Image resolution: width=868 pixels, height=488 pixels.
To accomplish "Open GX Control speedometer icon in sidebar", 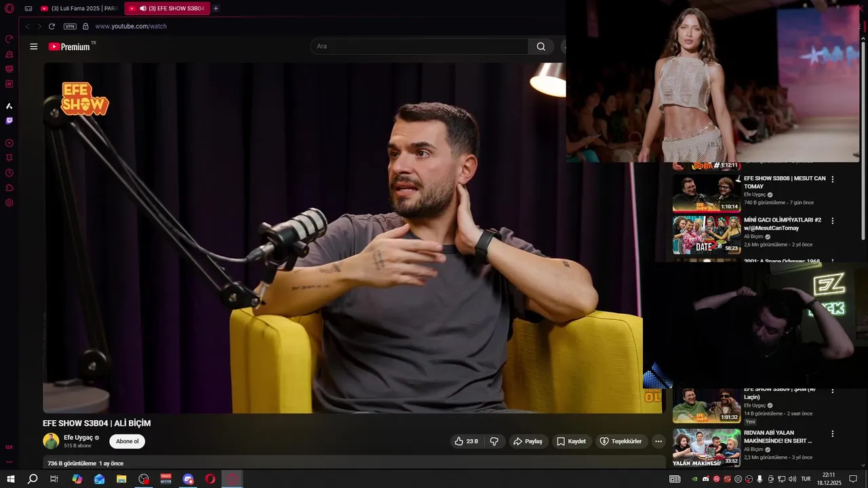I will pos(9,39).
